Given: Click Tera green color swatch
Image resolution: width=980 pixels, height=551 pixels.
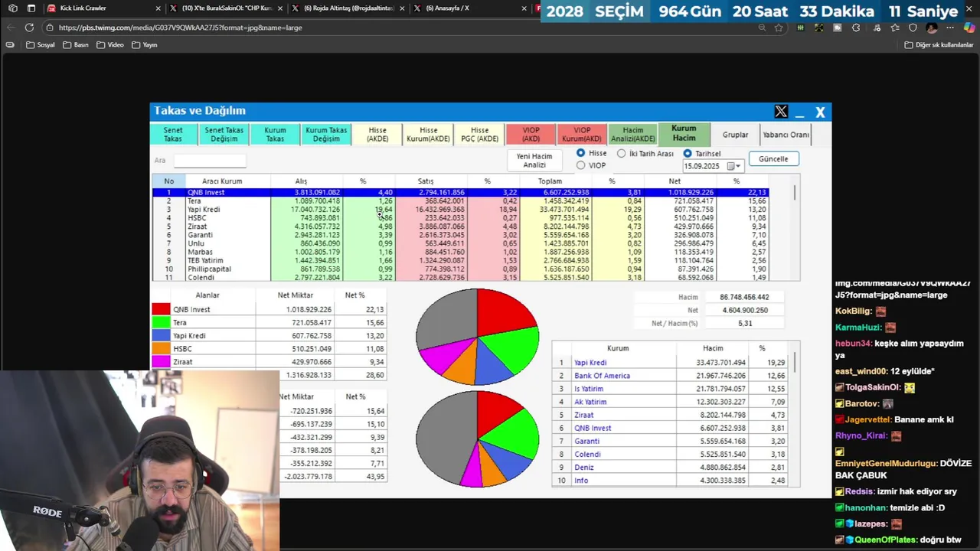Looking at the screenshot, I should click(161, 322).
